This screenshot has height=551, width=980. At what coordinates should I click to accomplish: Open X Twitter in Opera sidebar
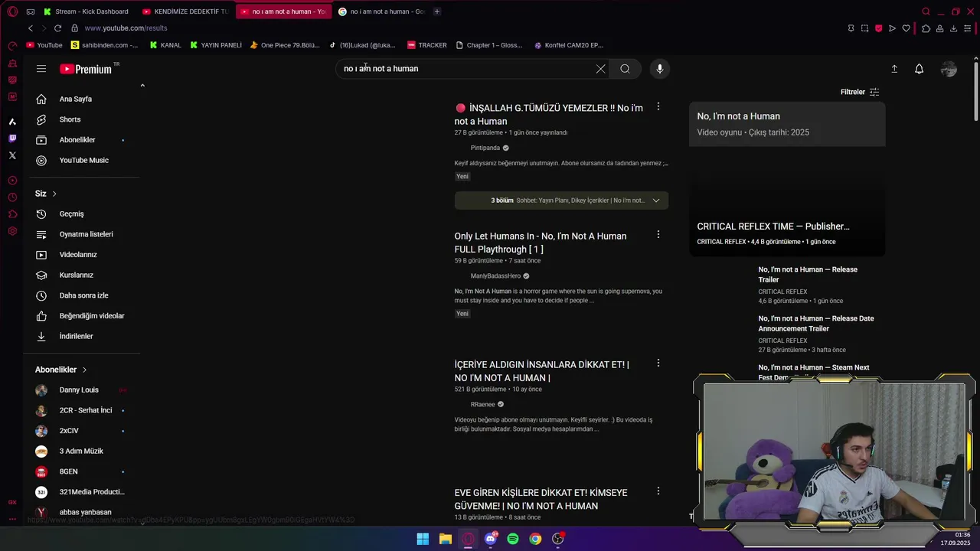(x=12, y=155)
